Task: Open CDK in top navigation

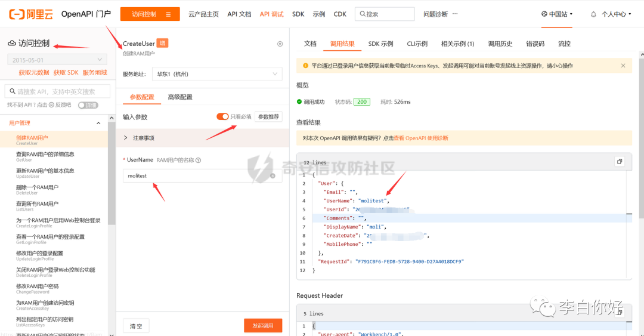Action: [x=340, y=14]
